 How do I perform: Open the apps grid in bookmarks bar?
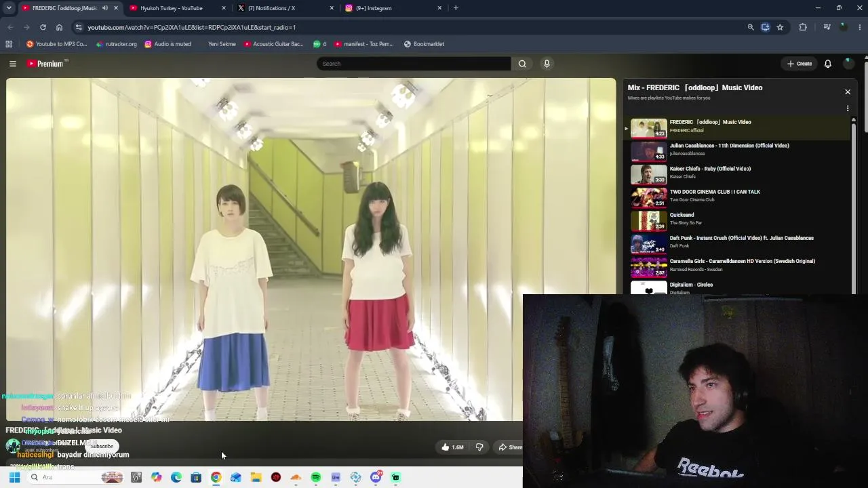tap(9, 44)
